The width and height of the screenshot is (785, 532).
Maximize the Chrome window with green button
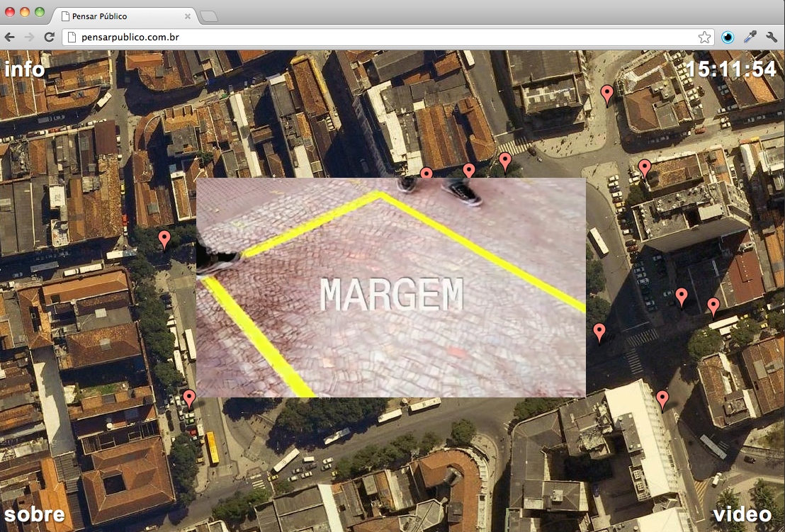click(x=40, y=12)
